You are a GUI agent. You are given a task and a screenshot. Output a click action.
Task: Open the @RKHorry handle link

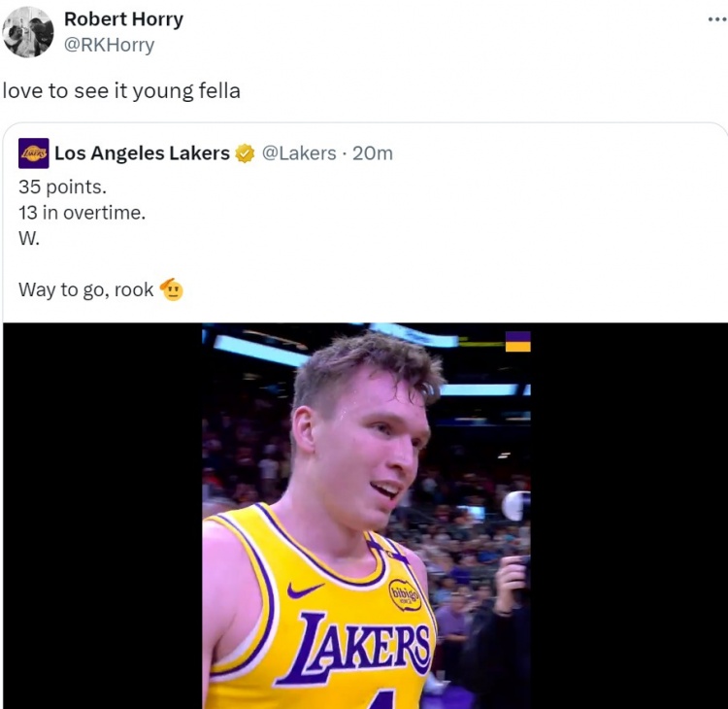109,45
